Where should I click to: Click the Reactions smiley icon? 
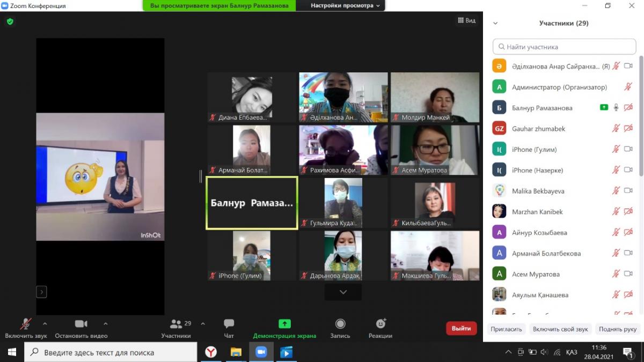point(380,324)
